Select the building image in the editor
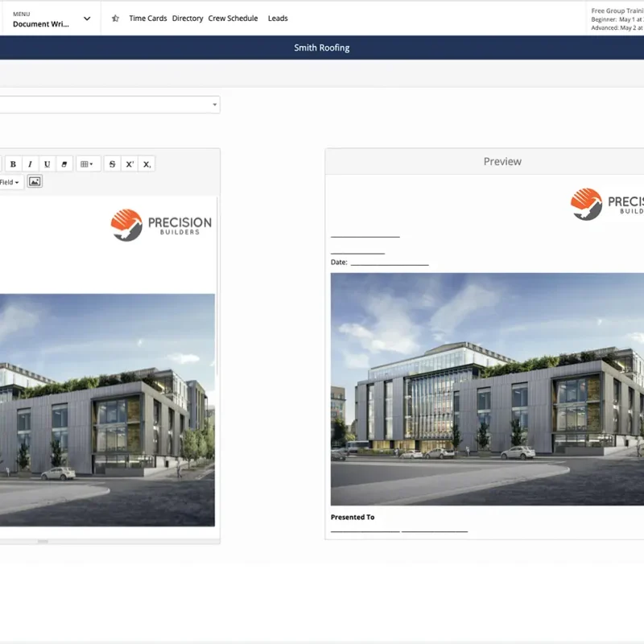Image resolution: width=644 pixels, height=644 pixels. pos(107,410)
